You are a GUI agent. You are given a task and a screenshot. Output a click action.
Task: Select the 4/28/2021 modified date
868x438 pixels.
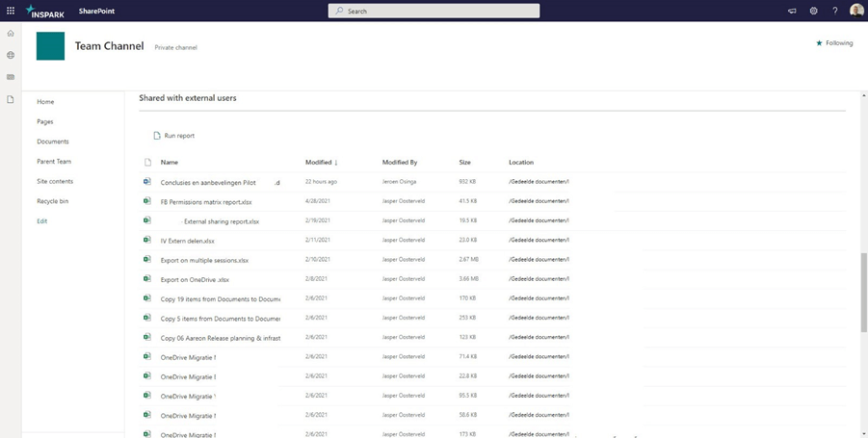[x=317, y=201]
